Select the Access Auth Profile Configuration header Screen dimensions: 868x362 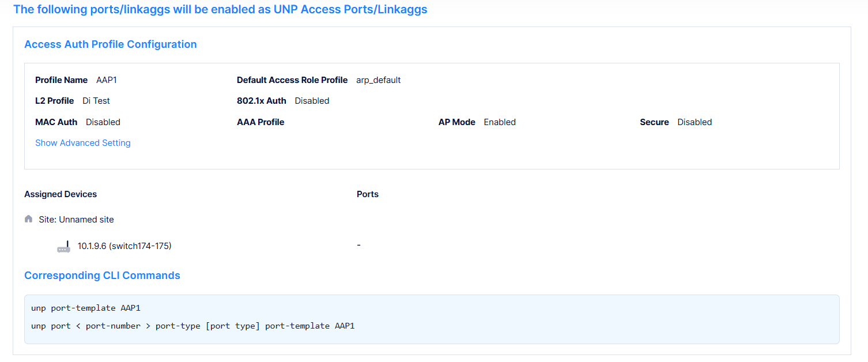click(x=110, y=44)
